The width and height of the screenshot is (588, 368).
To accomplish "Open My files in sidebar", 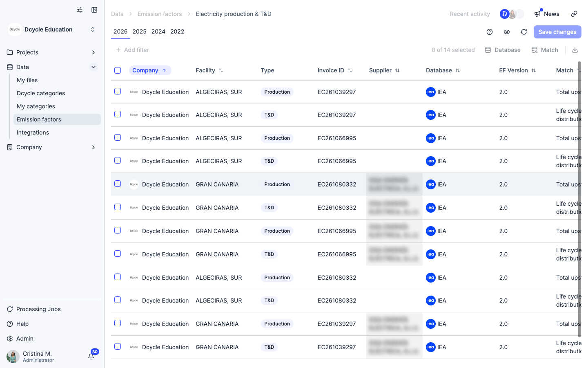I will [x=57, y=80].
